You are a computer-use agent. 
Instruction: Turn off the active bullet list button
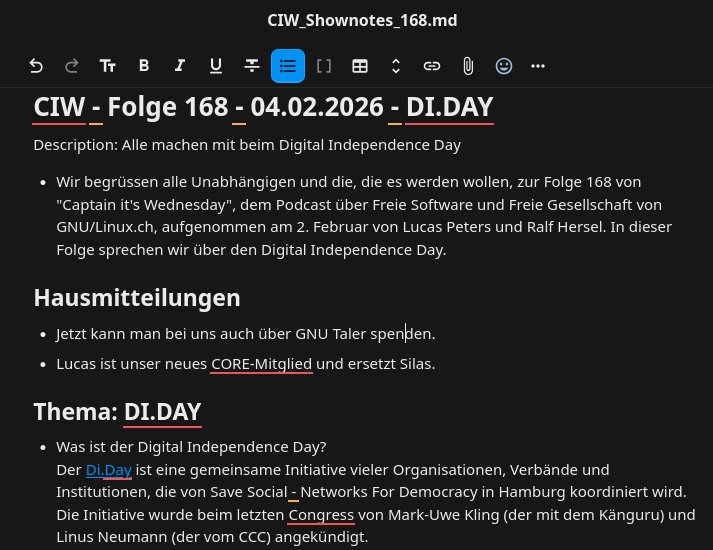(x=288, y=66)
